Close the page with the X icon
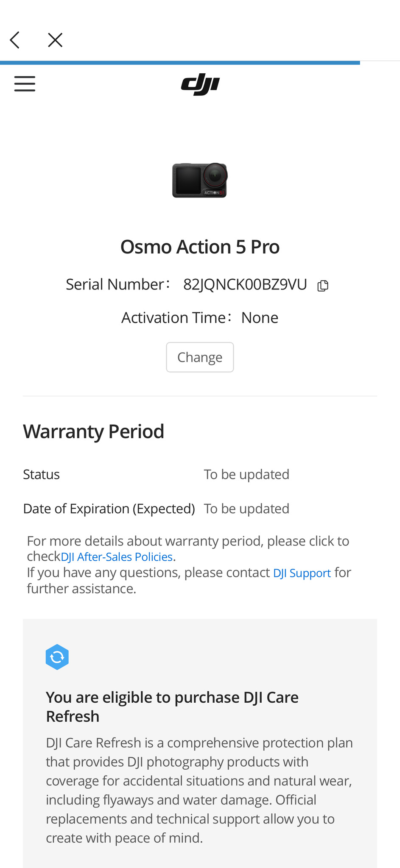 (x=55, y=40)
